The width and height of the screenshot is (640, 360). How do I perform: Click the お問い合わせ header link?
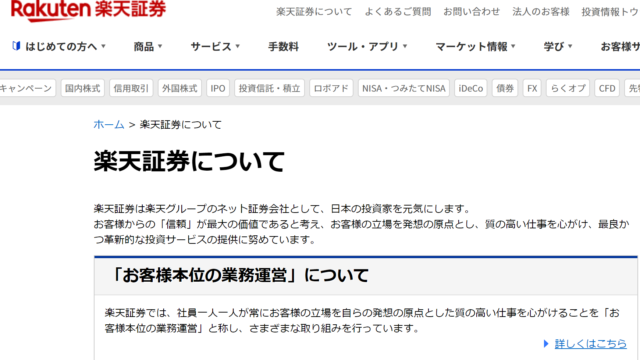pyautogui.click(x=471, y=11)
